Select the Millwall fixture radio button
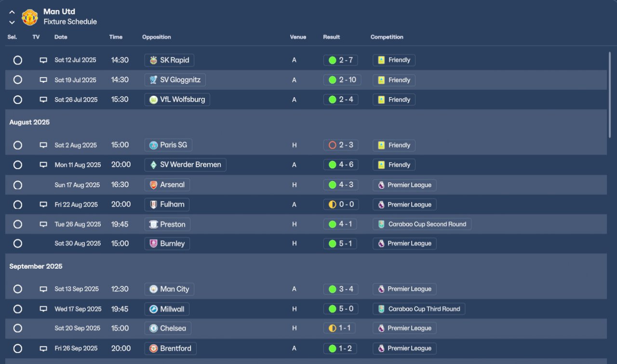 click(18, 309)
